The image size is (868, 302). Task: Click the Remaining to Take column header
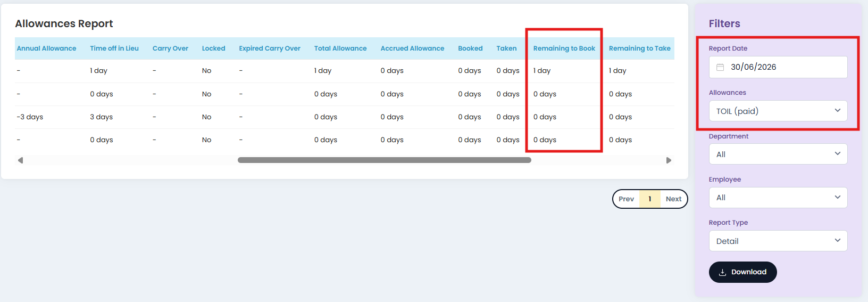pos(640,48)
